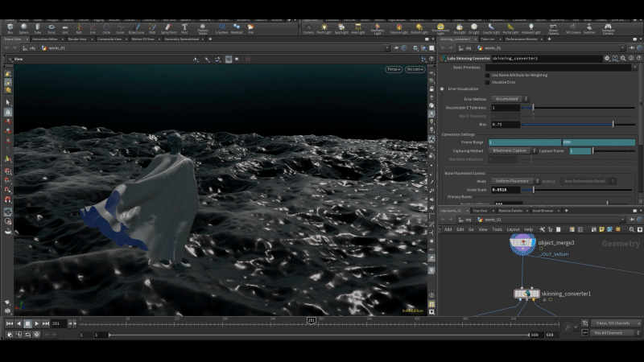Image resolution: width=644 pixels, height=362 pixels.
Task: Add a Sky Light from the shelf
Action: click(x=460, y=28)
